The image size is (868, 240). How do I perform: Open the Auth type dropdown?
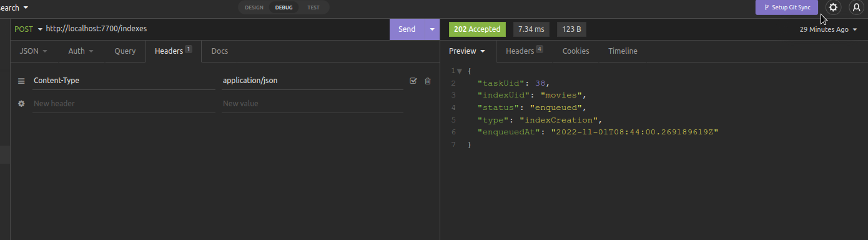pyautogui.click(x=81, y=51)
